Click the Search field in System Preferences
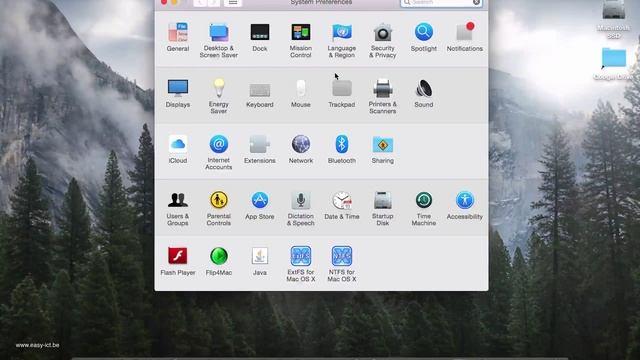640x360 pixels. [x=441, y=3]
